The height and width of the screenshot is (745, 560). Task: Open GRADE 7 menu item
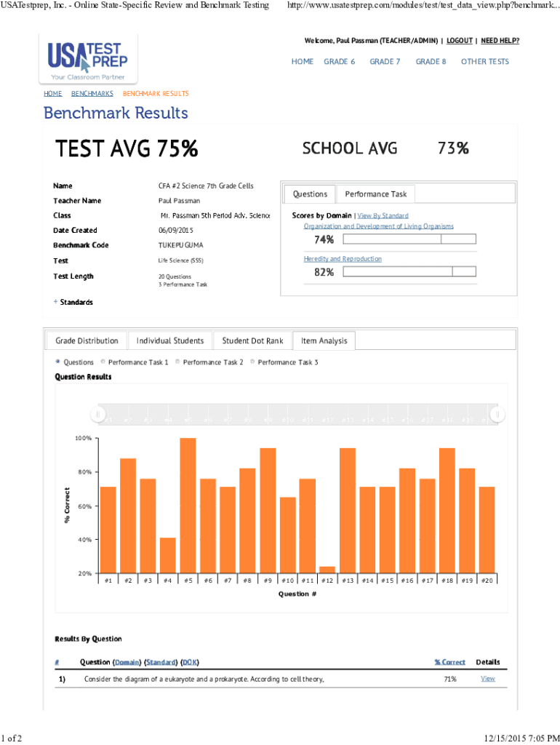[385, 62]
